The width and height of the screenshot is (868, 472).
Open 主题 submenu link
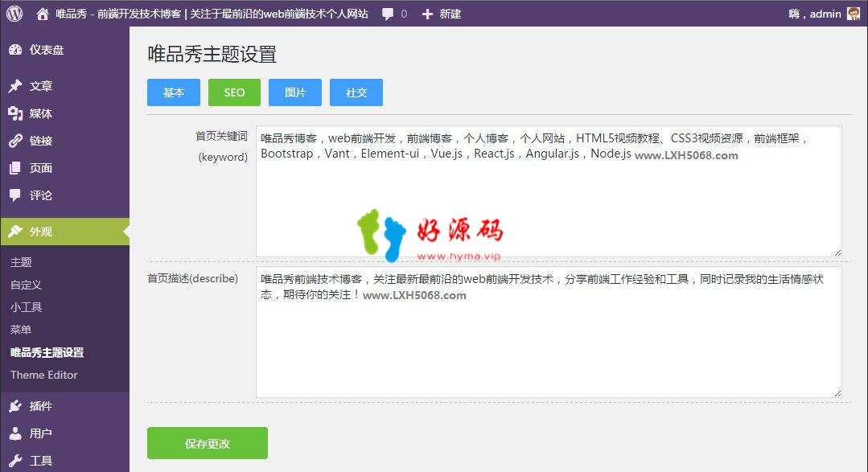coord(21,262)
